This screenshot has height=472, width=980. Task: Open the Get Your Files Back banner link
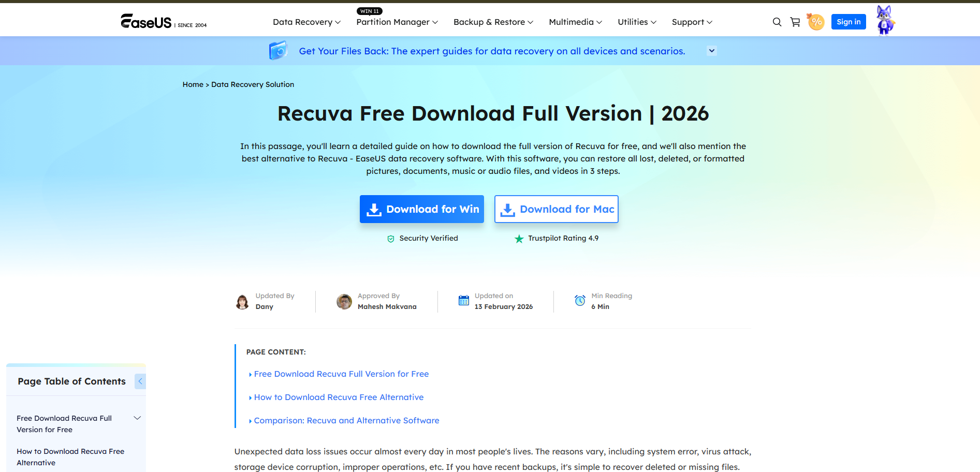click(492, 51)
